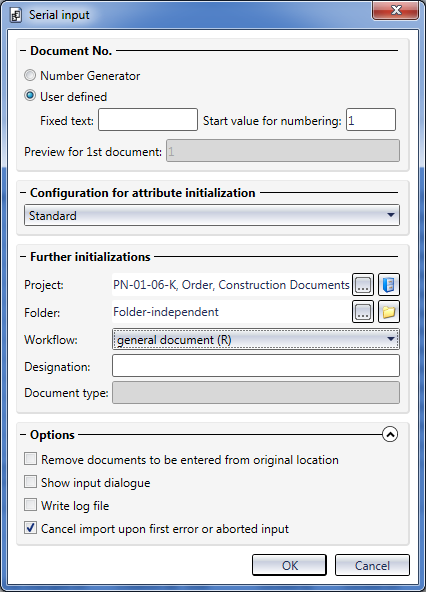The height and width of the screenshot is (592, 426).
Task: Click the Designation text field
Action: tap(256, 365)
